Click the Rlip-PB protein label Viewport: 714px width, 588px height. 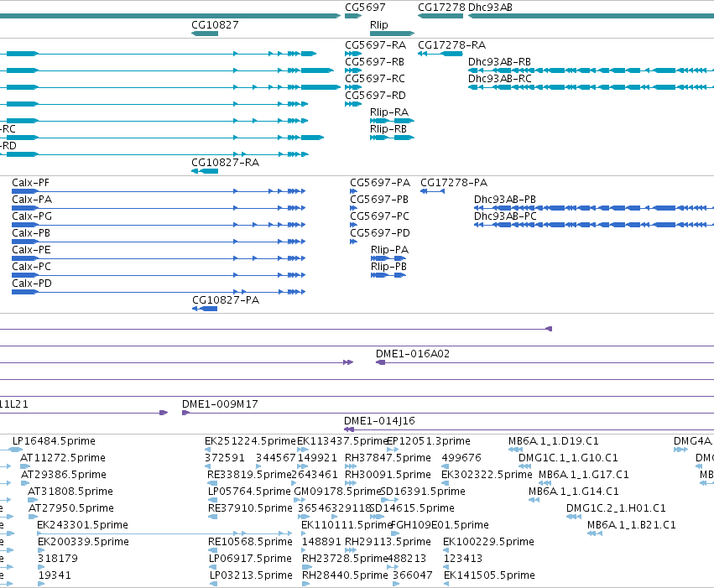pyautogui.click(x=388, y=267)
